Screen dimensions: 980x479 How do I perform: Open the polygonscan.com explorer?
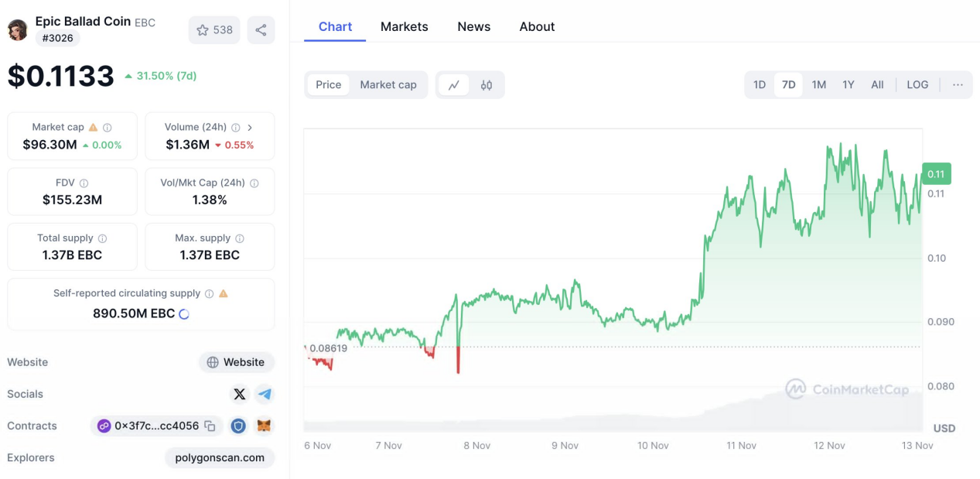click(220, 458)
